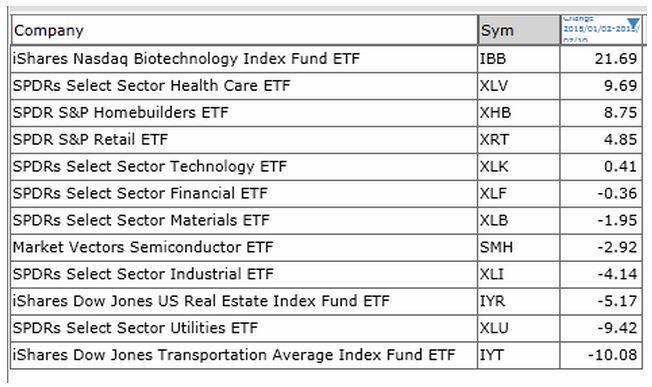Viewport: 652px width, 387px height.
Task: Select SPDRs Select Sector Health Care ETF
Action: tap(151, 86)
